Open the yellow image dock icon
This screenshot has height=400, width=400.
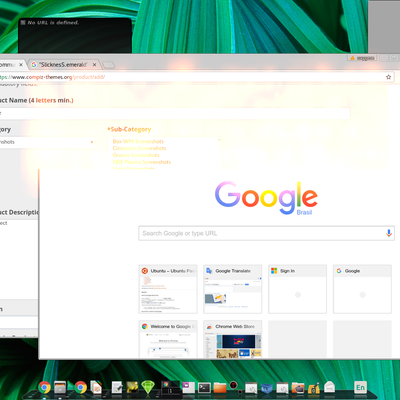click(x=132, y=387)
